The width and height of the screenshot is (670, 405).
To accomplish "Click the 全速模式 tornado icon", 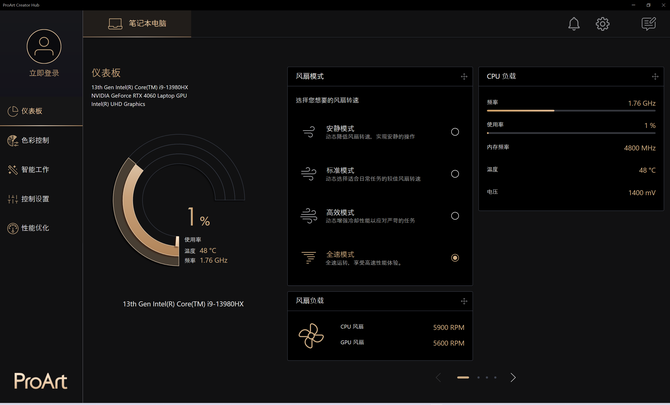I will pos(309,258).
